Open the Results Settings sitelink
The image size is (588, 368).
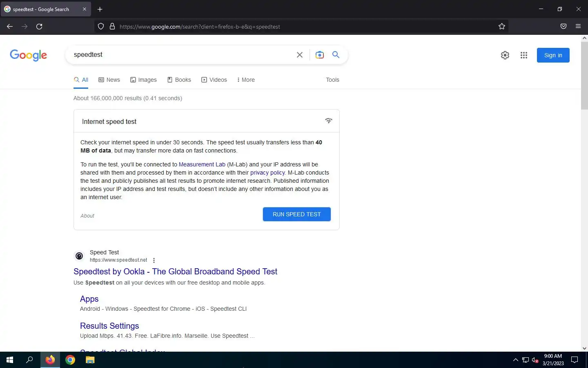click(109, 326)
